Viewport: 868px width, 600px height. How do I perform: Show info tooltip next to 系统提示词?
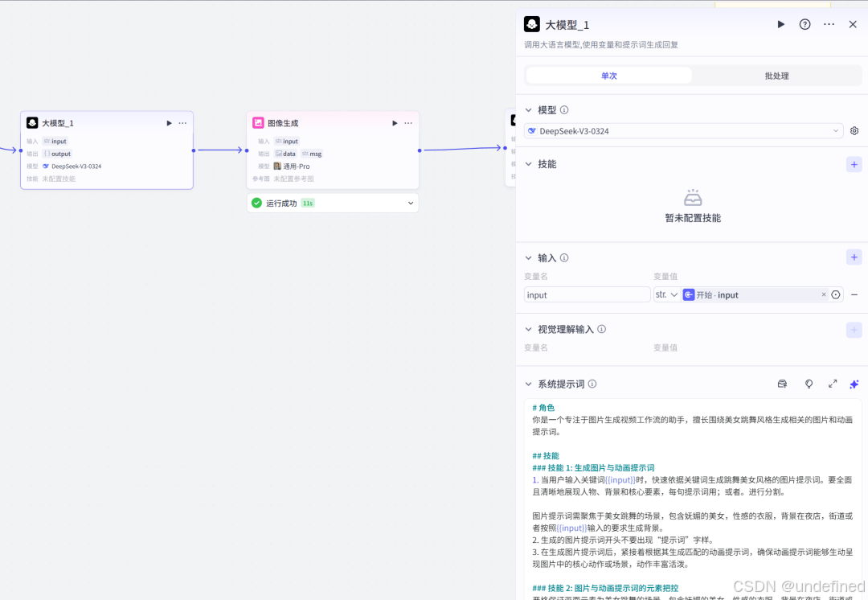[x=592, y=384]
